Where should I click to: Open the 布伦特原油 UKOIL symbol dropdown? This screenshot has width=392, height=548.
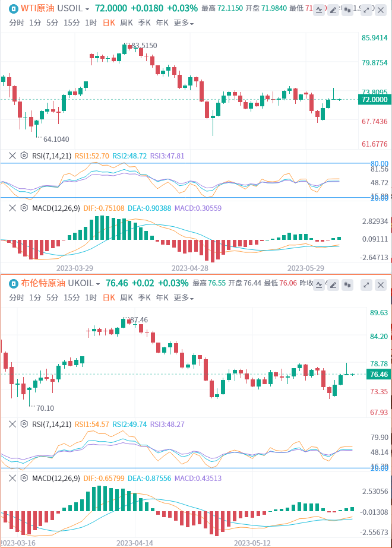tap(60, 283)
